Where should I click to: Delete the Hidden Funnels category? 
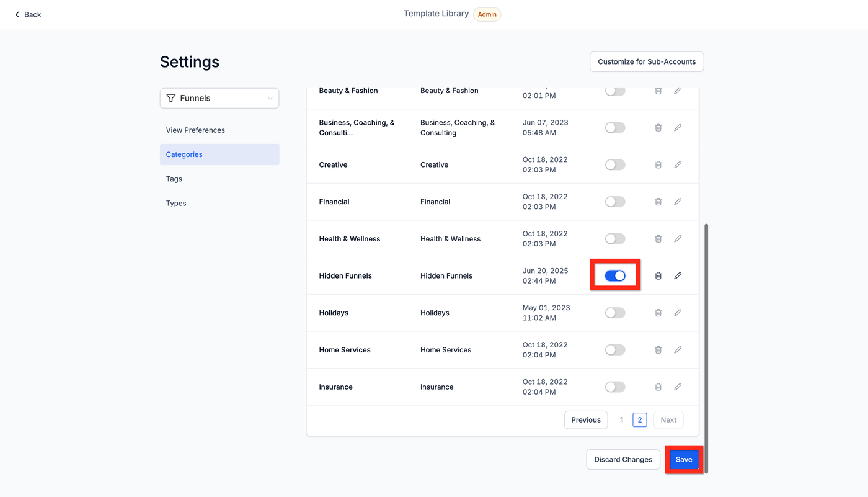point(658,276)
